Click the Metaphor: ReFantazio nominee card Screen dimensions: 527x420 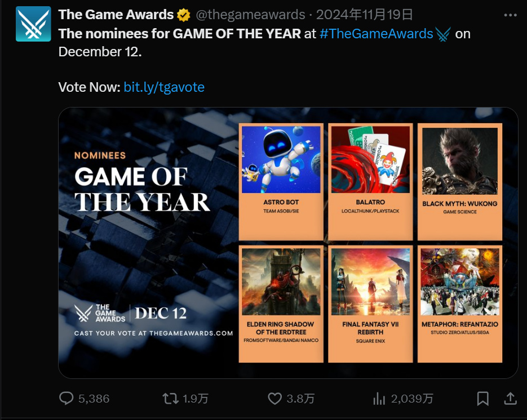tap(460, 303)
